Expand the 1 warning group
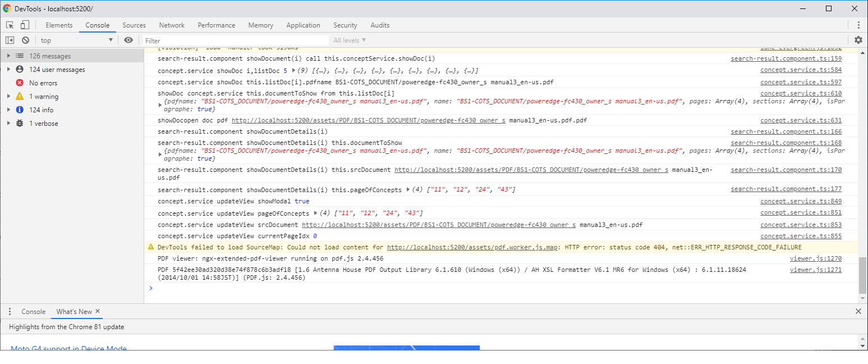Viewport: 868px width, 364px height. click(x=8, y=97)
